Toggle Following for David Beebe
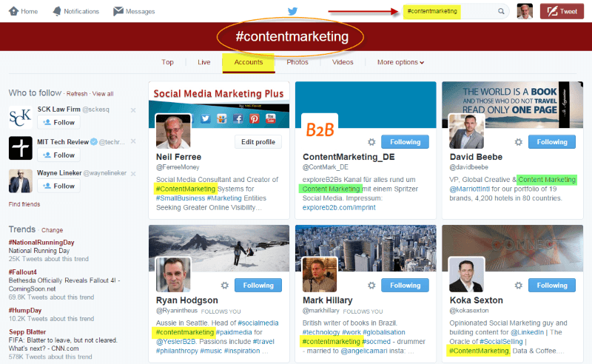Screen dimensions: 592x364 pos(551,141)
